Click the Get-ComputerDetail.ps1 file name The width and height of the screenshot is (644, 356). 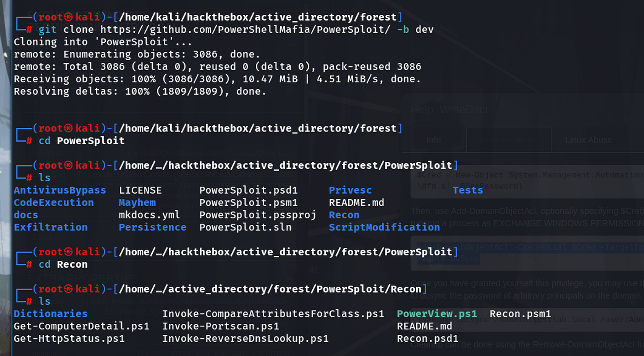pos(81,326)
